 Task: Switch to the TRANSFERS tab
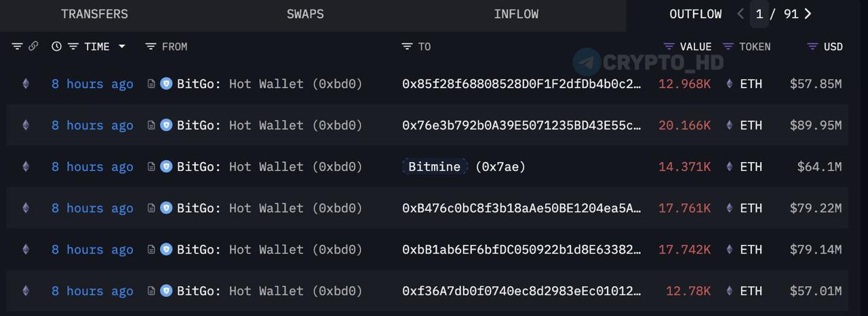click(x=94, y=14)
